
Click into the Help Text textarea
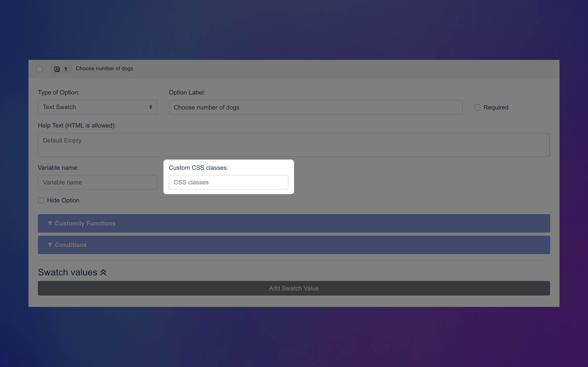click(292, 145)
